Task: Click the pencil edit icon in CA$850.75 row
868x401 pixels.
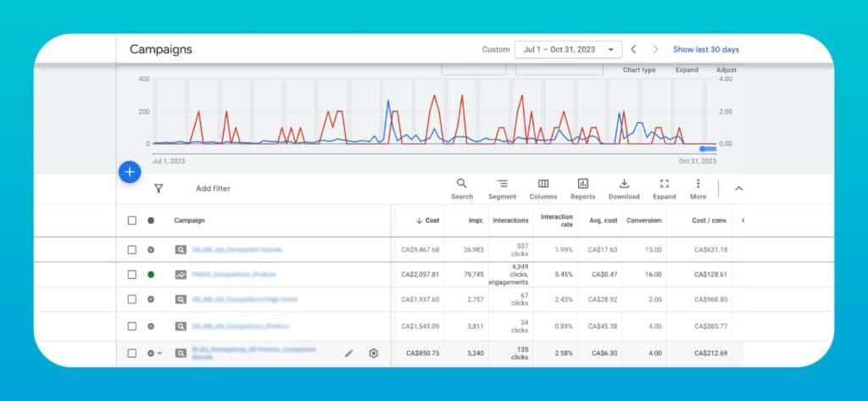Action: (x=348, y=354)
